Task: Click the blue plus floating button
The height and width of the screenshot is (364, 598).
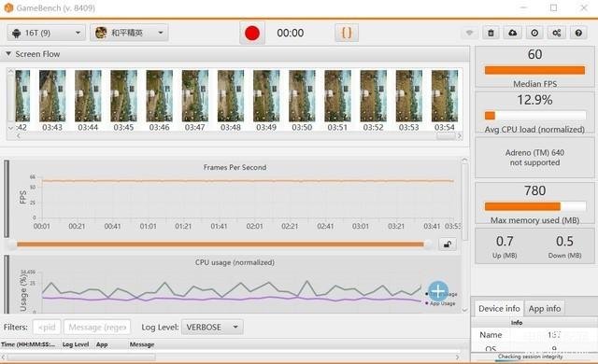Action: pyautogui.click(x=438, y=291)
